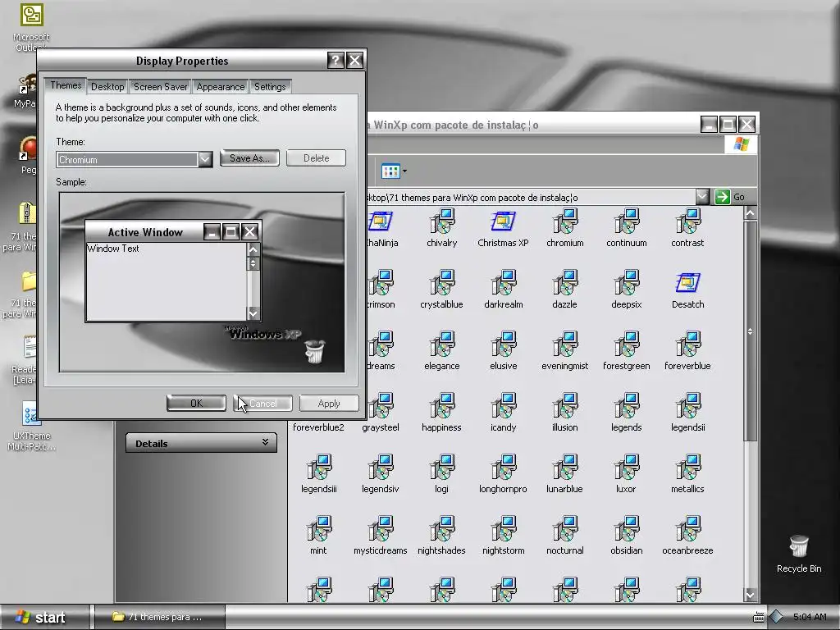The width and height of the screenshot is (840, 630).
Task: Select the forestgreen installer icon
Action: [626, 345]
